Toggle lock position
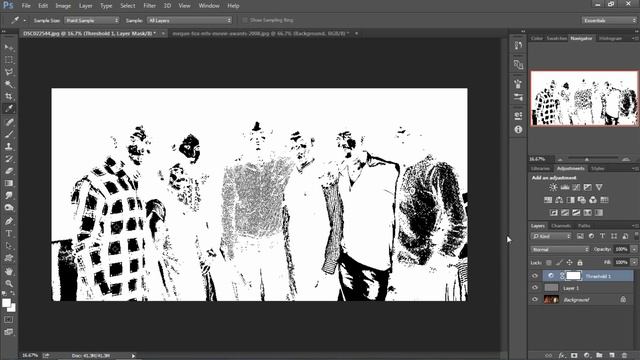640x360 pixels. [x=569, y=262]
